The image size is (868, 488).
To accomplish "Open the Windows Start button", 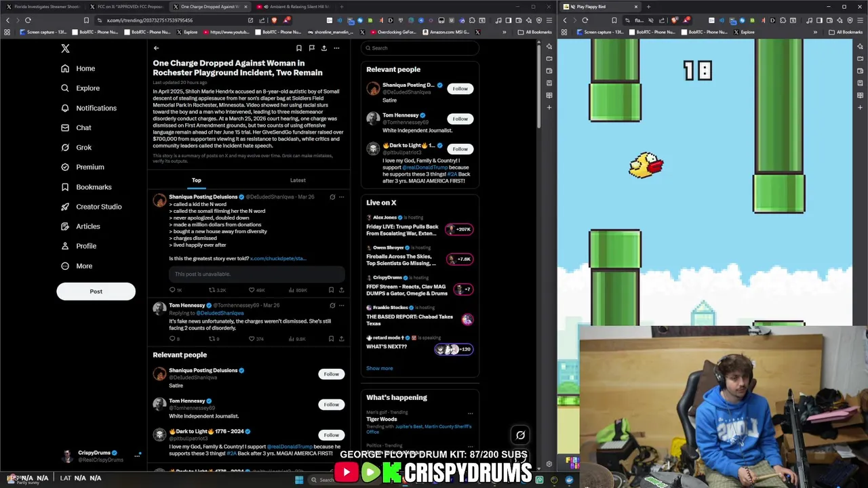I will tap(299, 480).
